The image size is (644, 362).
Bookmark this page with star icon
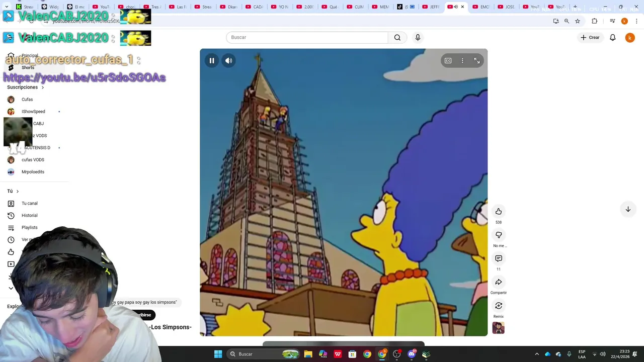578,21
